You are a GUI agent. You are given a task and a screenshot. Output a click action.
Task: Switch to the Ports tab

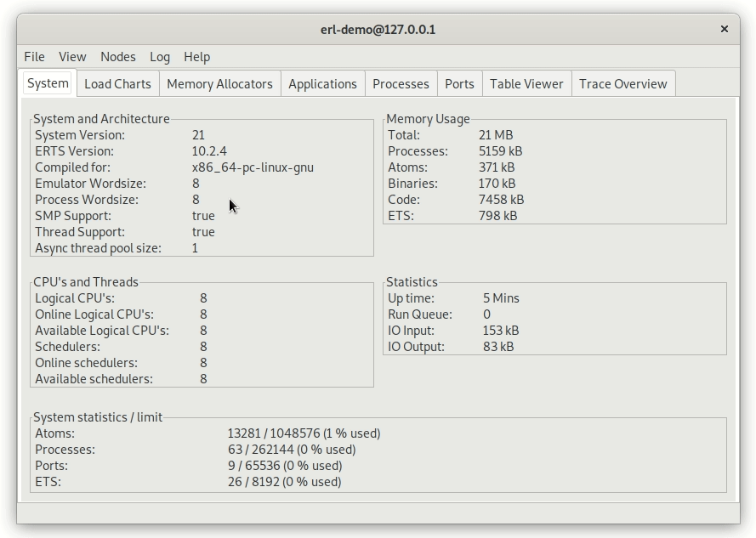[x=459, y=84]
